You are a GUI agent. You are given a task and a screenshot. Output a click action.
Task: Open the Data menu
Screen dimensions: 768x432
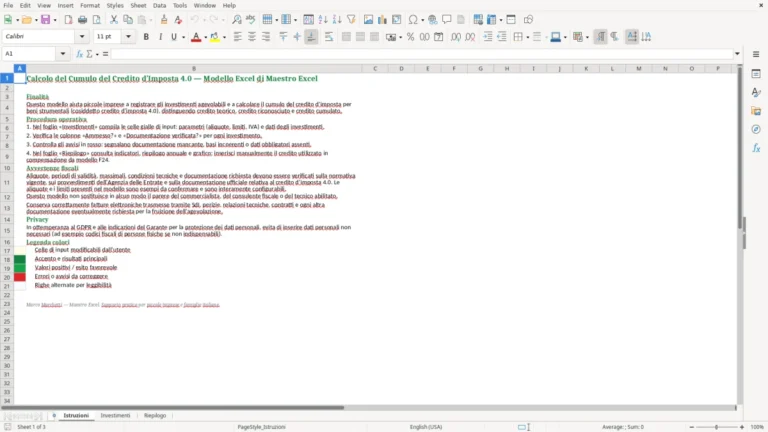coord(159,5)
